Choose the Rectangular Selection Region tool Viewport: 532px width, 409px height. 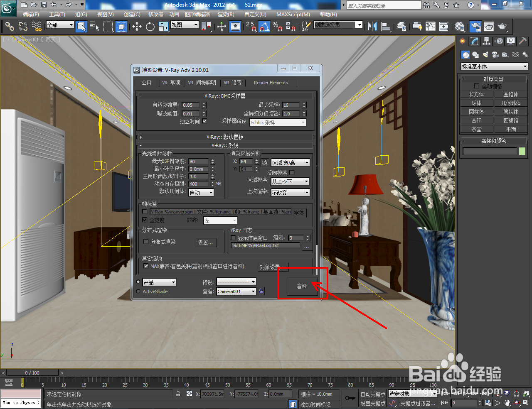coord(108,27)
